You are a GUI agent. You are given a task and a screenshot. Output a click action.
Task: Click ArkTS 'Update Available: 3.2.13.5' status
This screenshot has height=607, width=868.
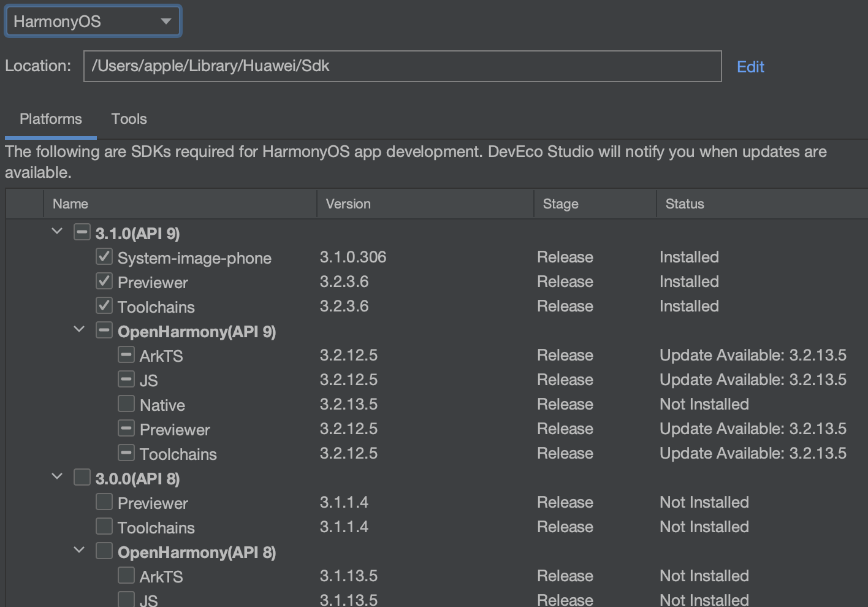pos(753,355)
